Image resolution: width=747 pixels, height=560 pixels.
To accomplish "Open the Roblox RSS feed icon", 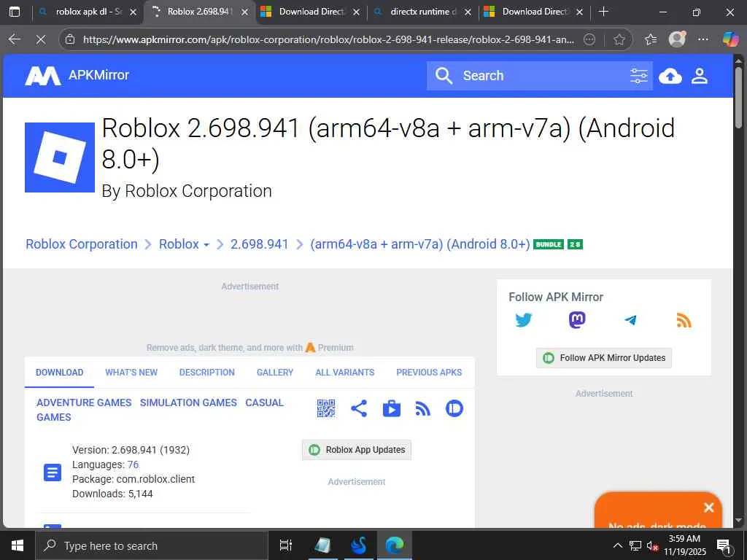I will (422, 408).
